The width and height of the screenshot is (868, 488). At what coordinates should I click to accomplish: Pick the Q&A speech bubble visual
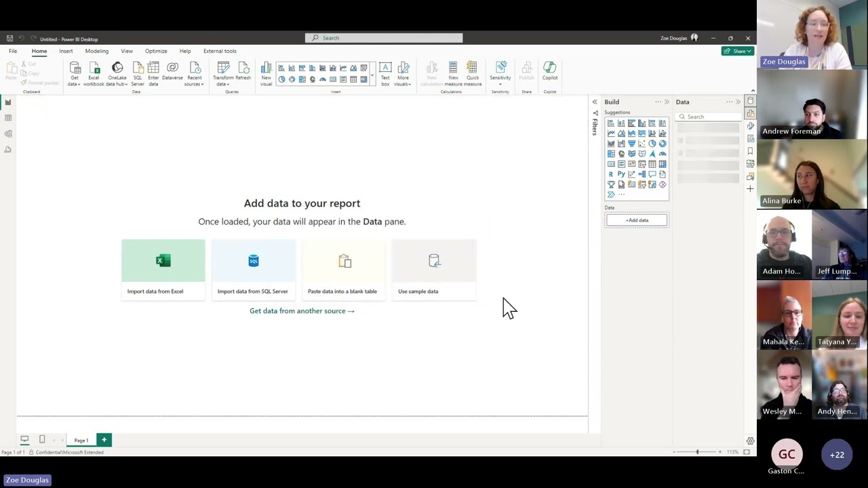coord(652,174)
